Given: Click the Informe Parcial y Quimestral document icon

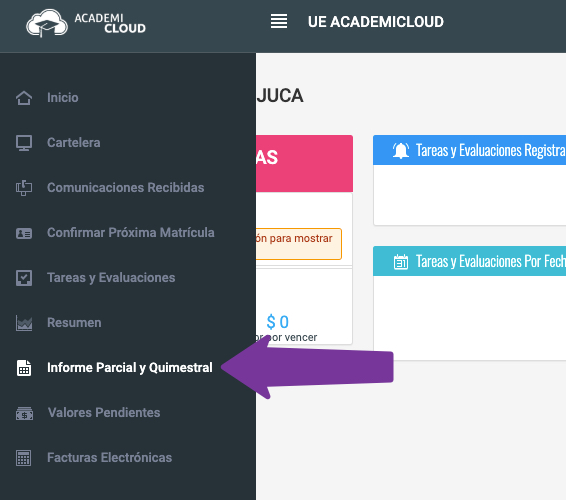Looking at the screenshot, I should tap(24, 368).
